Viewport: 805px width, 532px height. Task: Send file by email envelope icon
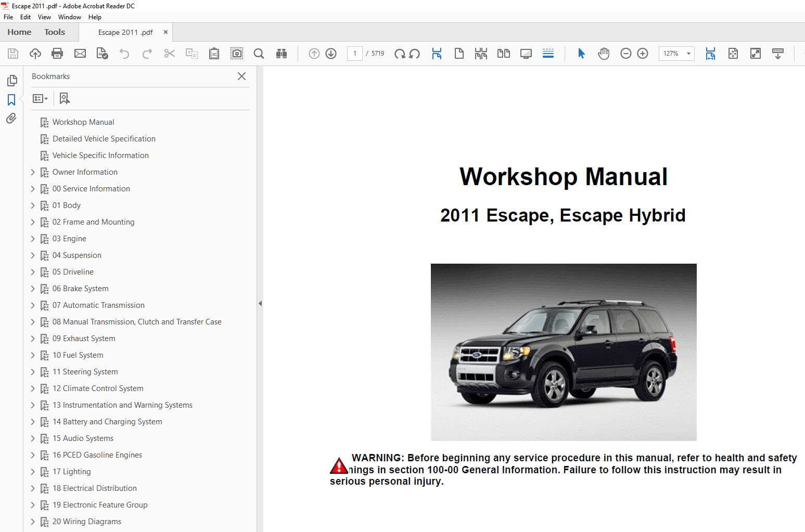[x=80, y=54]
